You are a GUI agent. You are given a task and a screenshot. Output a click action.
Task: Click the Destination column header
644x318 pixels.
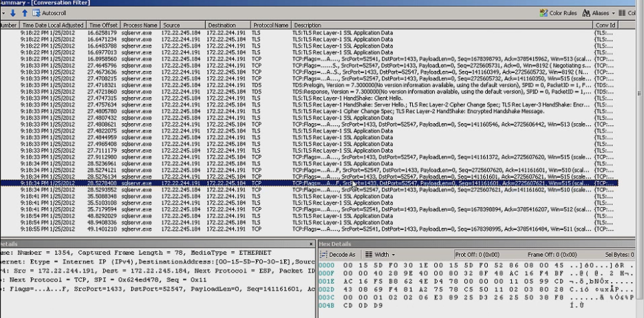click(222, 25)
